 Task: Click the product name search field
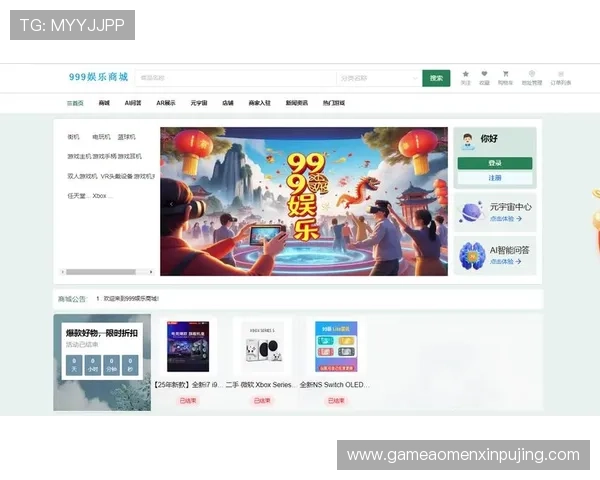tap(236, 78)
